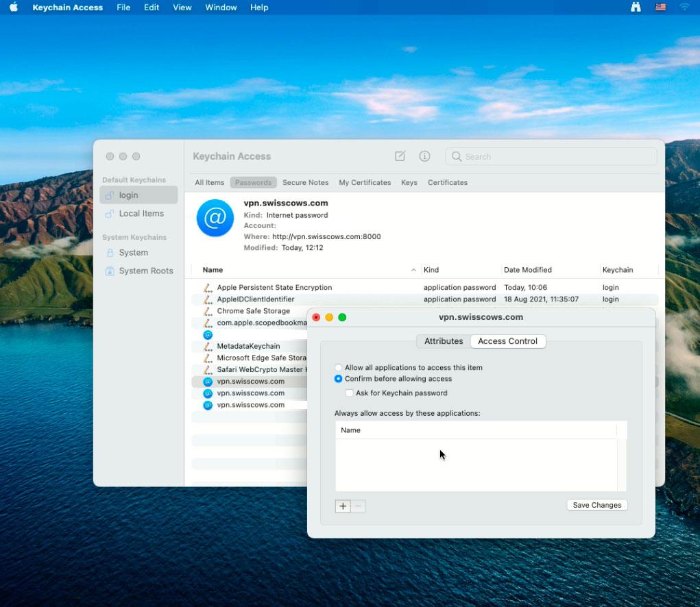Select Allow all applications to access this item
Image resolution: width=700 pixels, height=607 pixels.
(338, 367)
